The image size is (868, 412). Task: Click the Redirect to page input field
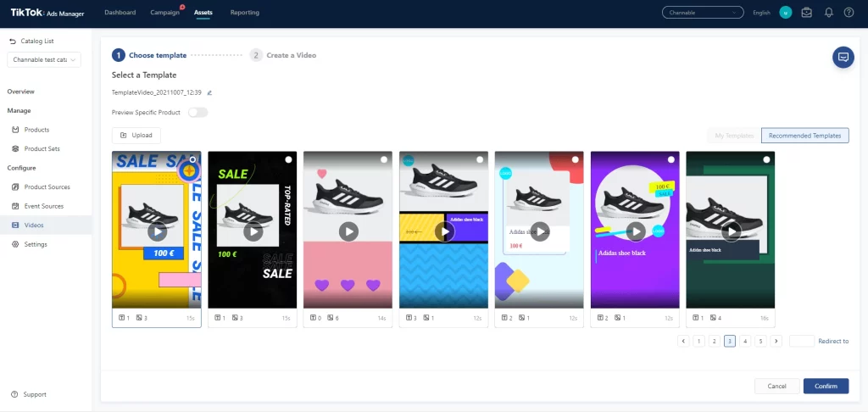[801, 341]
